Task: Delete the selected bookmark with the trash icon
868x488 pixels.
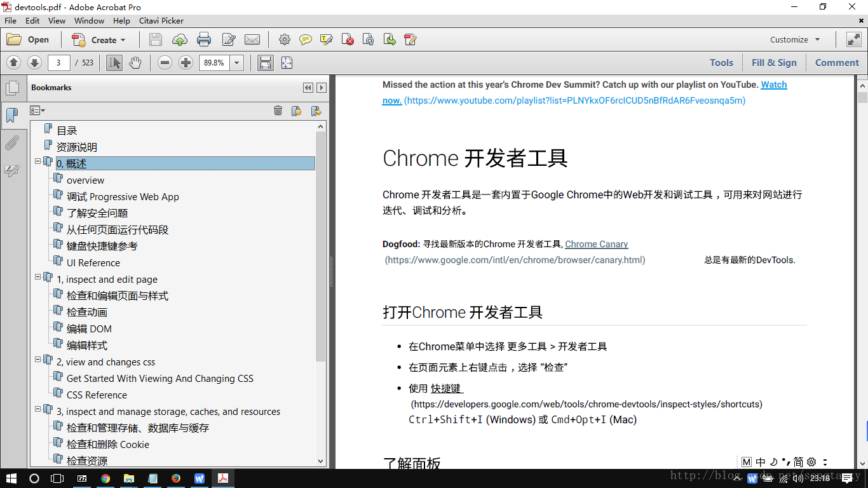Action: [x=278, y=111]
